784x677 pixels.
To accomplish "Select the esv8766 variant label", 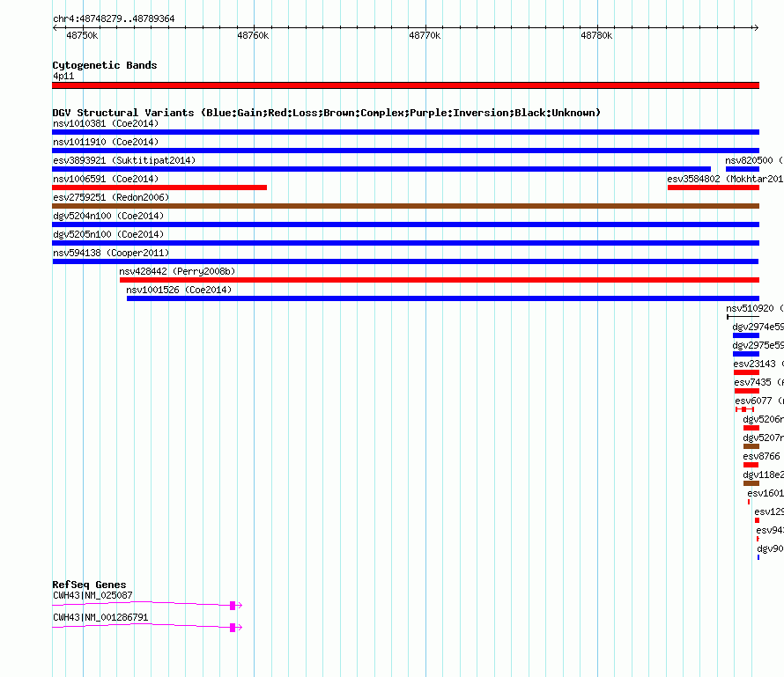I will point(761,456).
